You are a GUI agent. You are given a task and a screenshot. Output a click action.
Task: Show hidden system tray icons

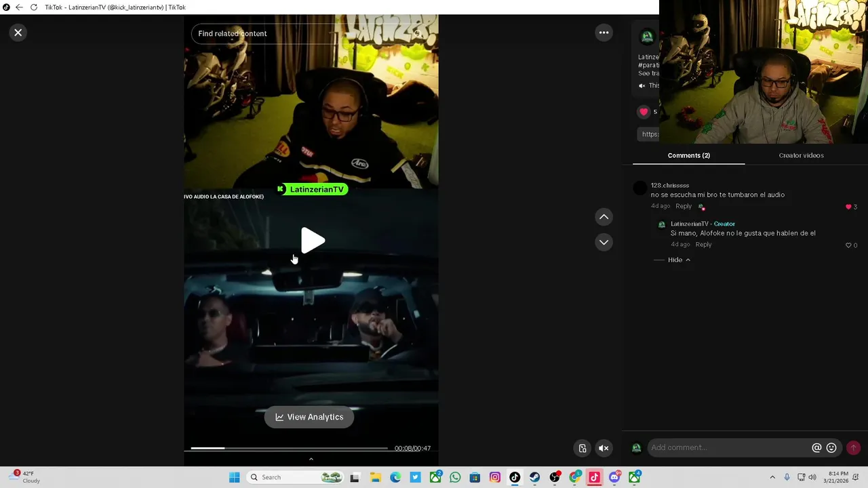click(x=772, y=477)
